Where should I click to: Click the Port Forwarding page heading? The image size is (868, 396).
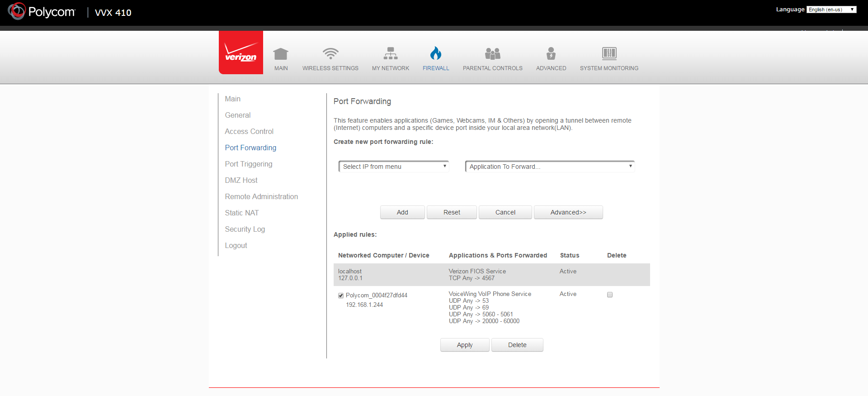pos(362,101)
